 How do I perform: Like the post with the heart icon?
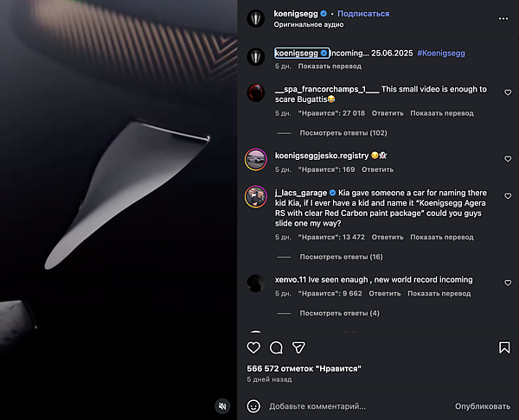(x=253, y=347)
